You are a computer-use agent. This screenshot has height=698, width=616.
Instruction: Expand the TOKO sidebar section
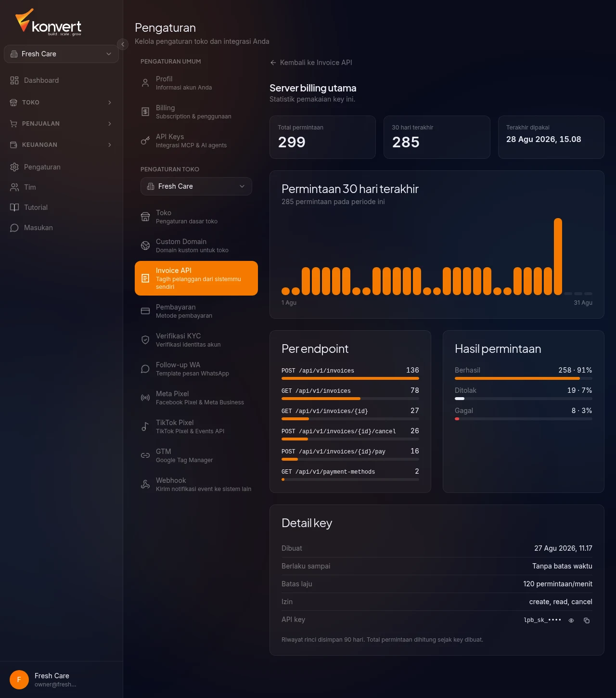click(61, 103)
